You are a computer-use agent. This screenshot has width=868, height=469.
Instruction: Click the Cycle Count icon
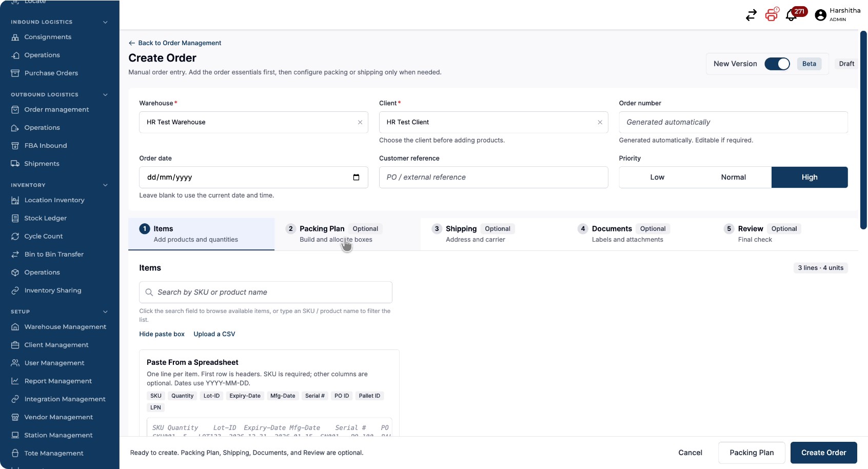pyautogui.click(x=15, y=236)
